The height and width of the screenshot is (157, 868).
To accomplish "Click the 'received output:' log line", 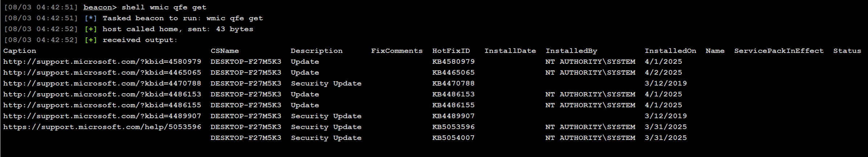I will (140, 40).
